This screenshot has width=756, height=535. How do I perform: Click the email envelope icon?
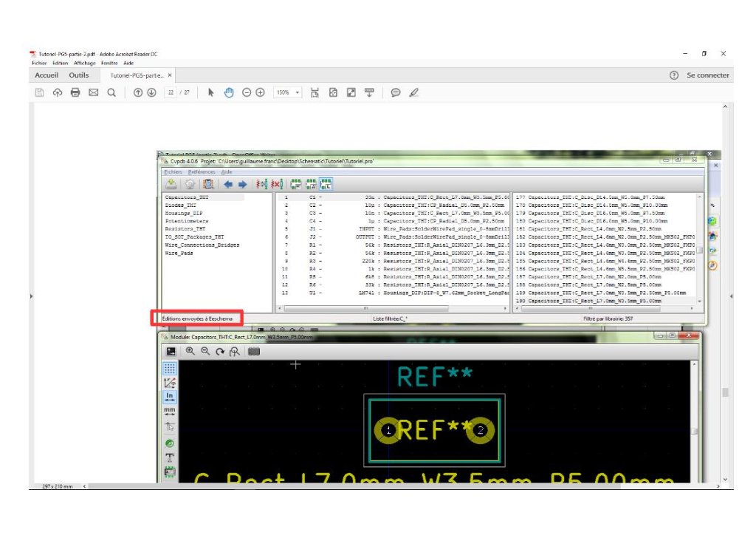tap(94, 92)
